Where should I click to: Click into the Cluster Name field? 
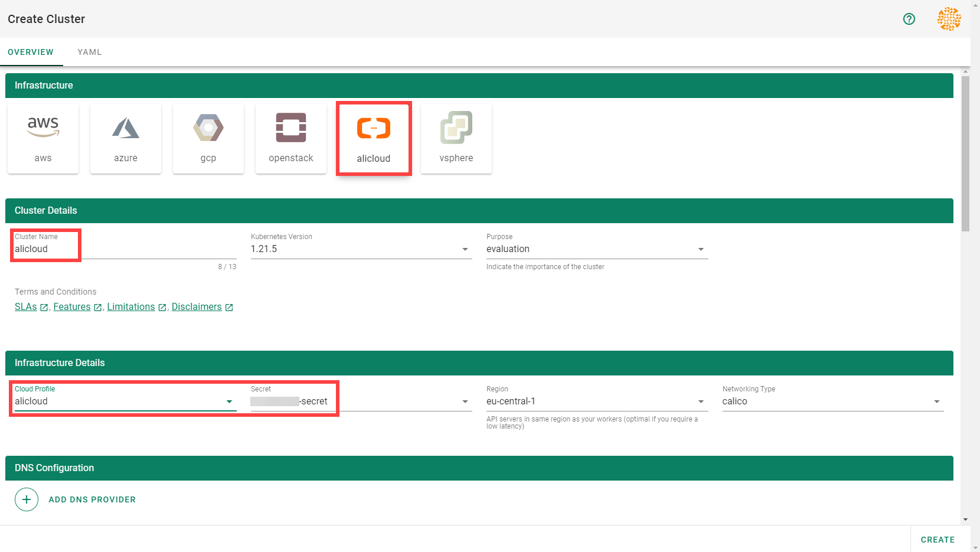coord(125,249)
